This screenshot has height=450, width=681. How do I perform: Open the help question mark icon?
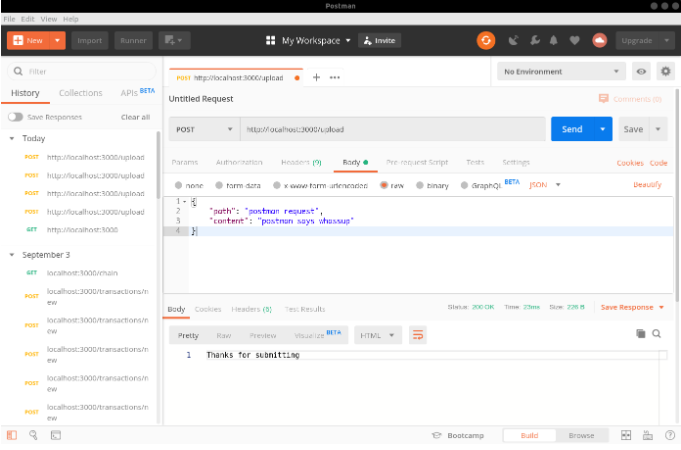pyautogui.click(x=669, y=435)
